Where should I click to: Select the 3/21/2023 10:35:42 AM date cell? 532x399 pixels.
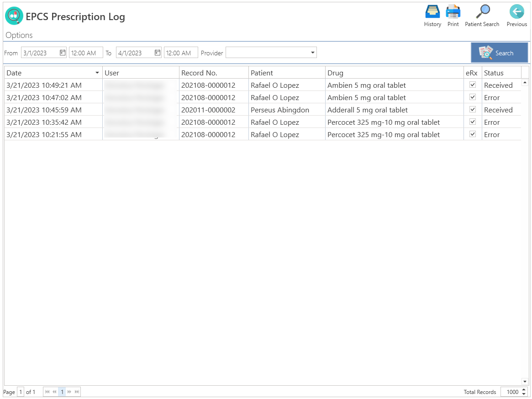53,122
